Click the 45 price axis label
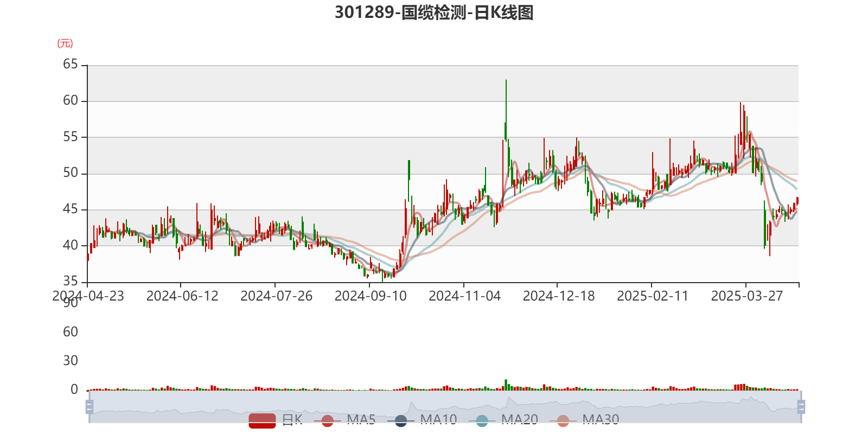The height and width of the screenshot is (434, 868). [71, 209]
